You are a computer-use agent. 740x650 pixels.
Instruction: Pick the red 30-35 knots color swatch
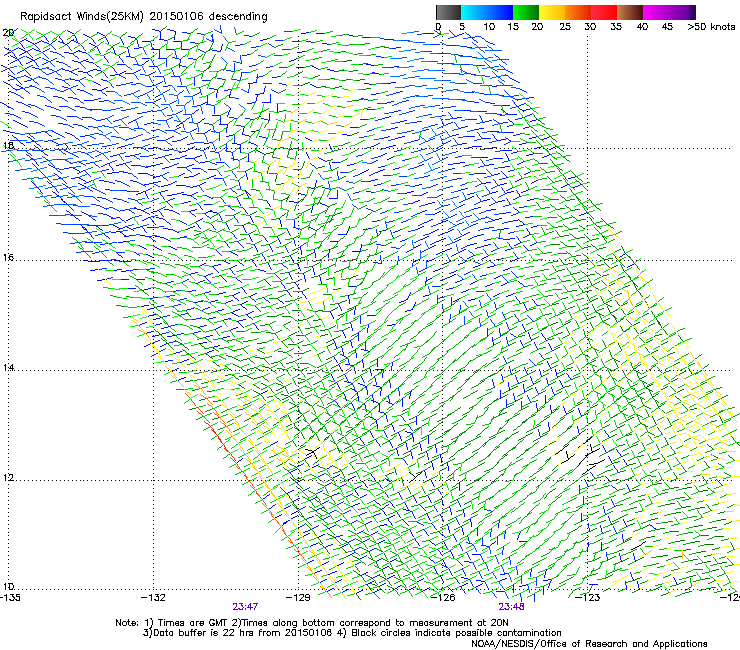pyautogui.click(x=604, y=12)
